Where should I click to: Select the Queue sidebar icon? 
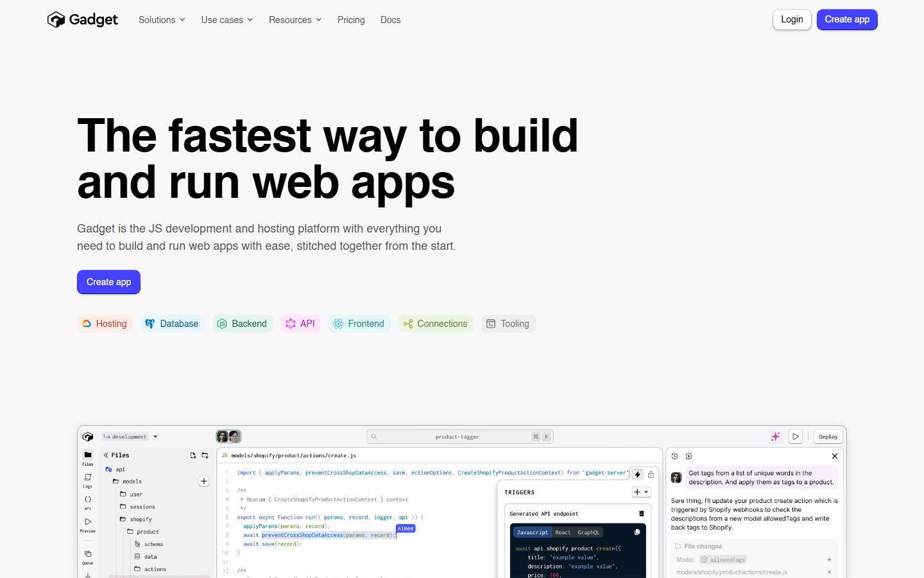pyautogui.click(x=88, y=554)
